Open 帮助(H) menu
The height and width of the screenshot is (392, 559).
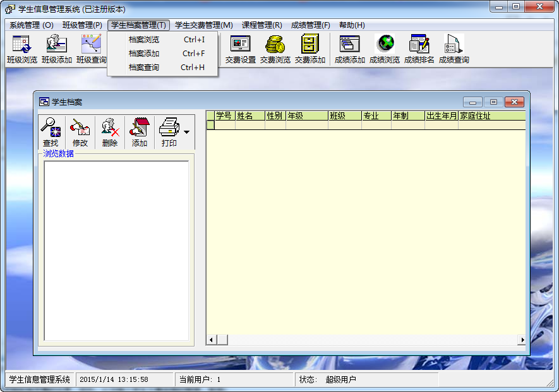[352, 25]
